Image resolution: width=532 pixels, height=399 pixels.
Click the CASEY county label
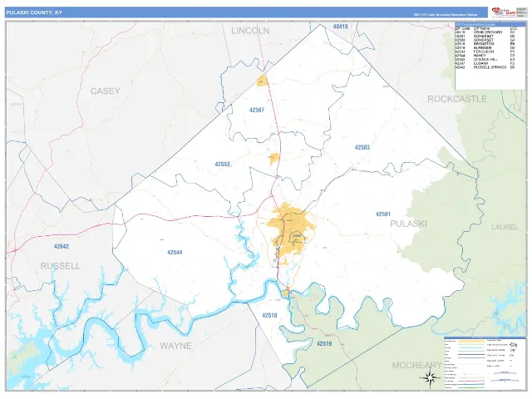pyautogui.click(x=106, y=91)
